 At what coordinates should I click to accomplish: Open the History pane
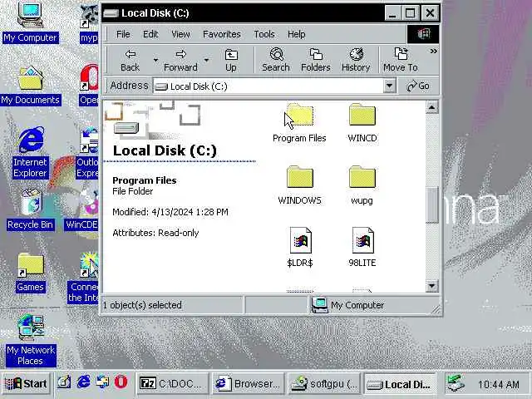point(356,61)
